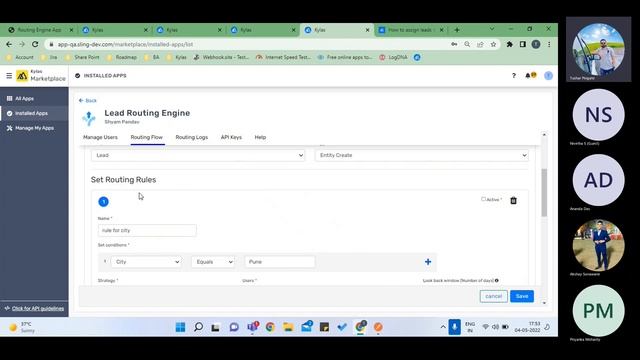Select the Routing Flow tab
This screenshot has width=640, height=360.
tap(147, 137)
